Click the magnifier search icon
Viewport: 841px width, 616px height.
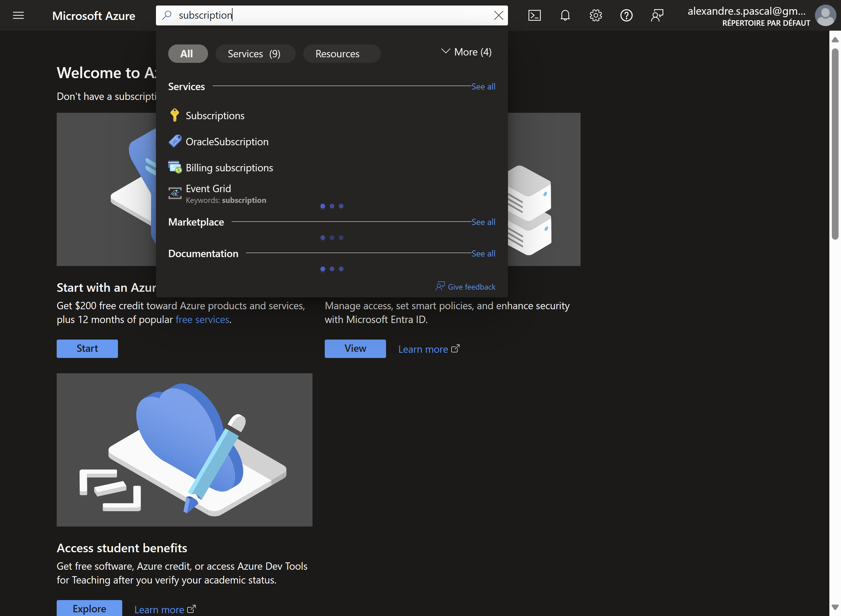[167, 15]
